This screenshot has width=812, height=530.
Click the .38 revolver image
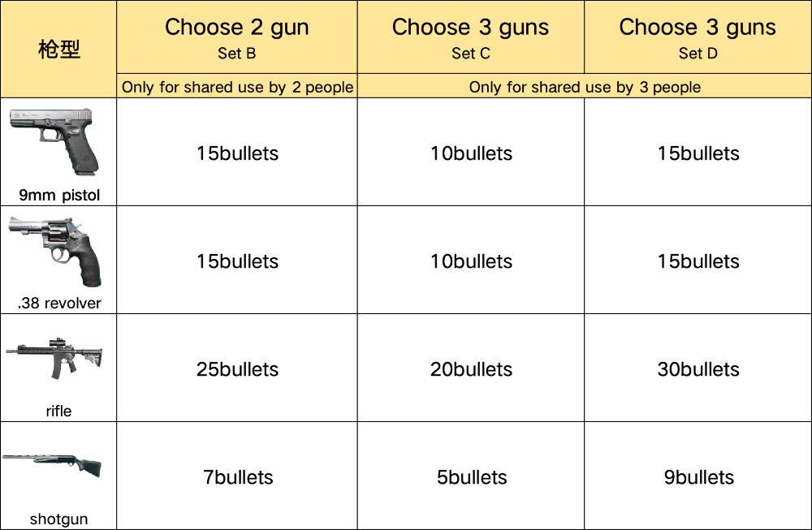[57, 250]
